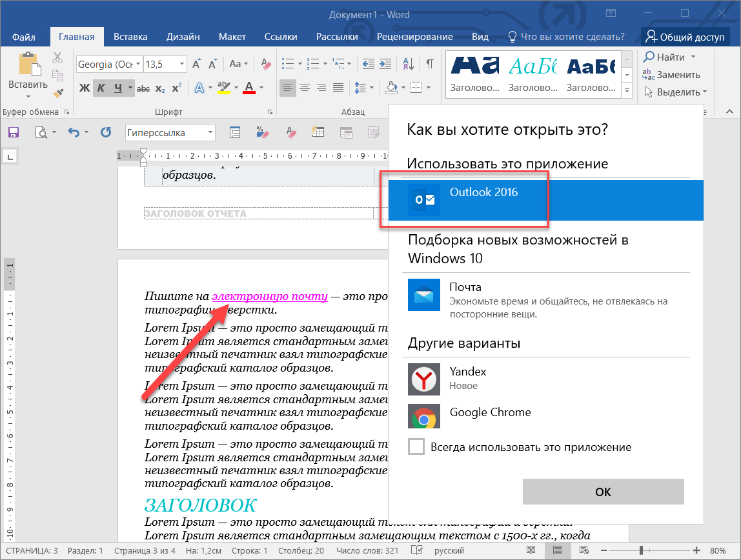Apply red font color
This screenshot has width=741, height=560.
point(249,88)
